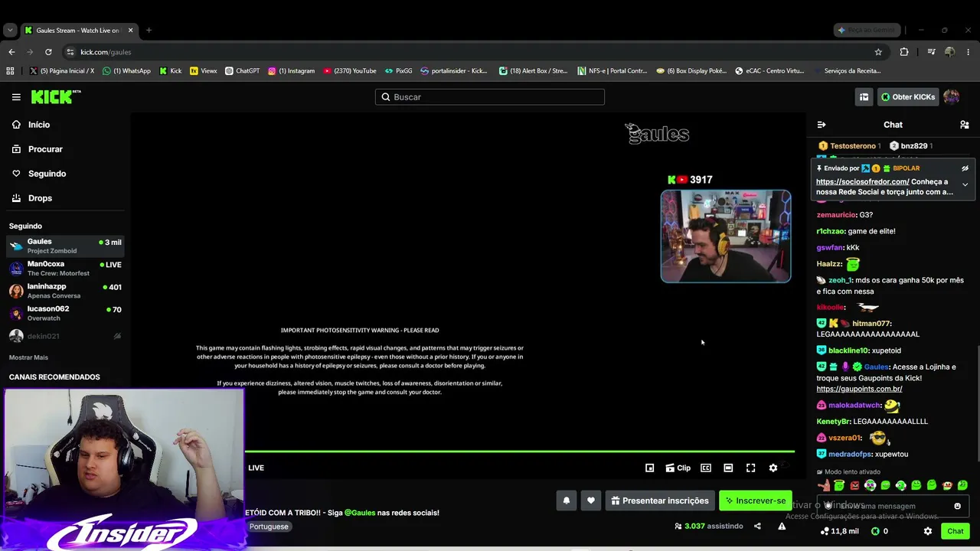Open the sociosofredor.com link in the pinned message
This screenshot has height=551, width=980.
(x=863, y=182)
